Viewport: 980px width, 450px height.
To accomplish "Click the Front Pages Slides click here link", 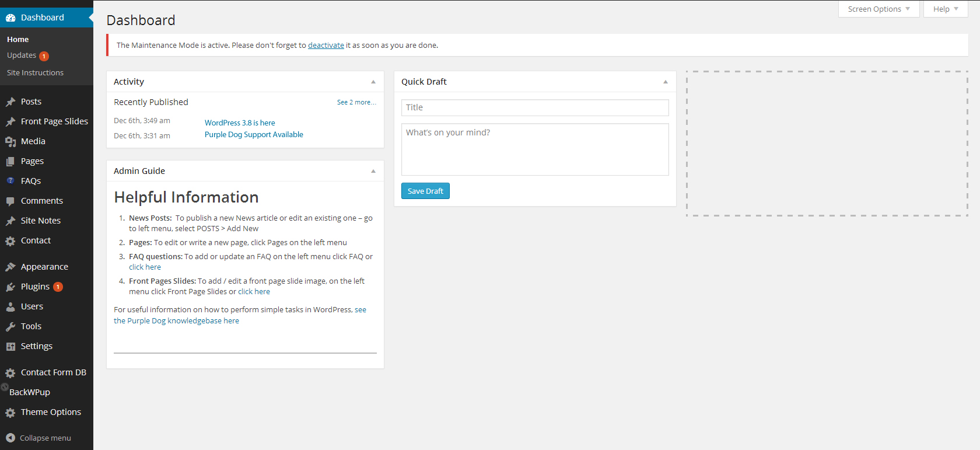I will tap(254, 291).
